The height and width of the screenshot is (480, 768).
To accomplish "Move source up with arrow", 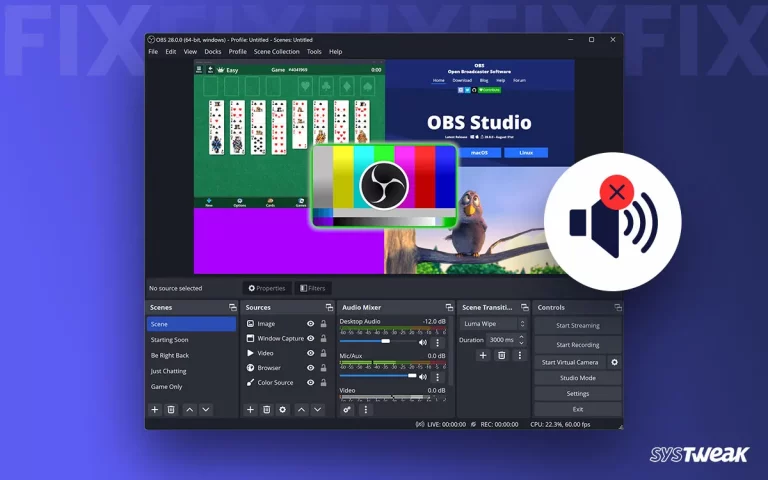I will click(301, 409).
